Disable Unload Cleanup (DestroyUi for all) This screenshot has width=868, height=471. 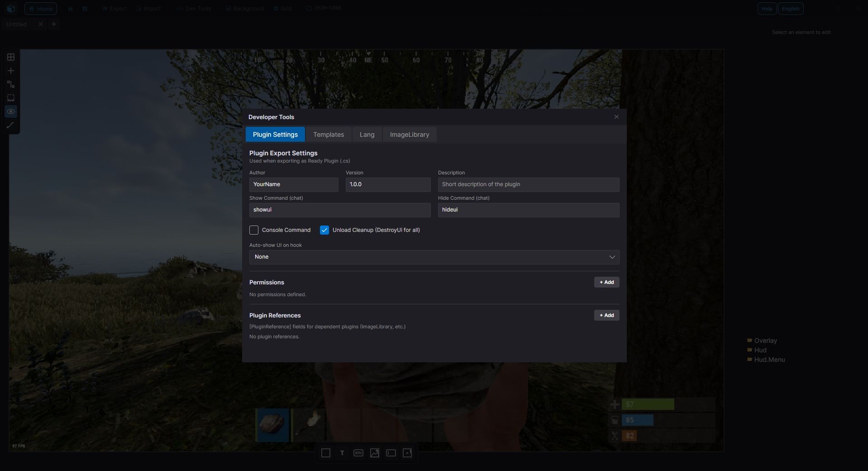324,230
